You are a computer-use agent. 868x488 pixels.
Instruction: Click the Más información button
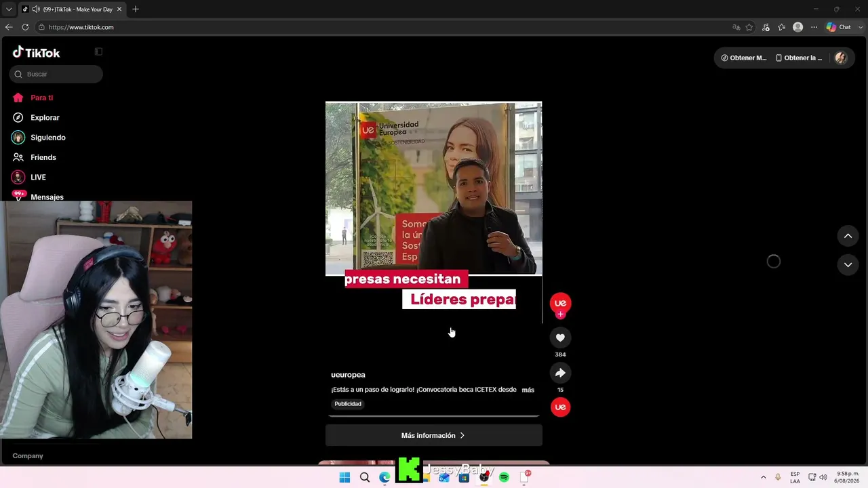click(433, 435)
